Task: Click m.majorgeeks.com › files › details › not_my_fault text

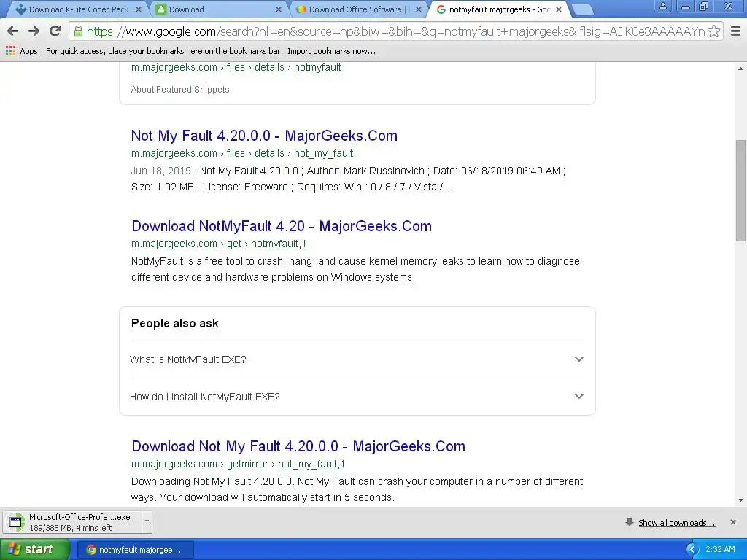Action: coord(242,153)
